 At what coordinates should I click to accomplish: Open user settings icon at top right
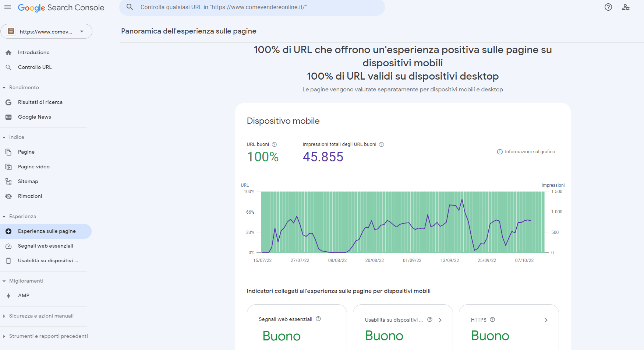coord(626,7)
